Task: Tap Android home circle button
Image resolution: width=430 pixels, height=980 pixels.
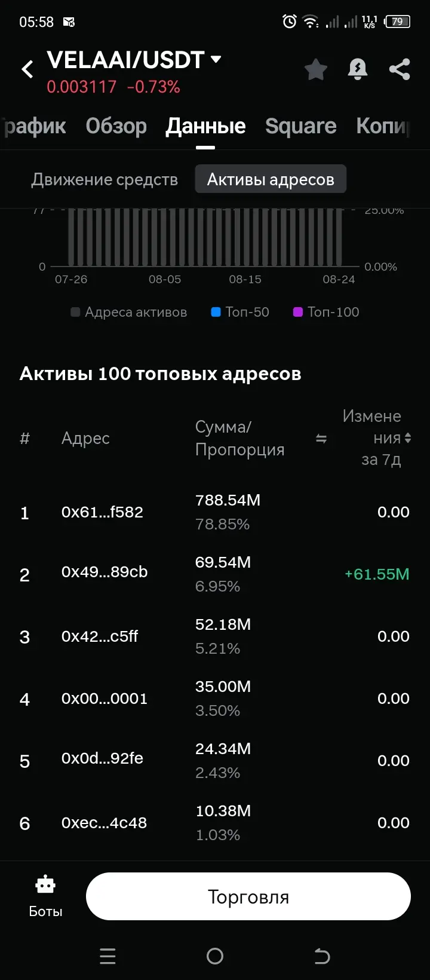Action: coord(215,956)
